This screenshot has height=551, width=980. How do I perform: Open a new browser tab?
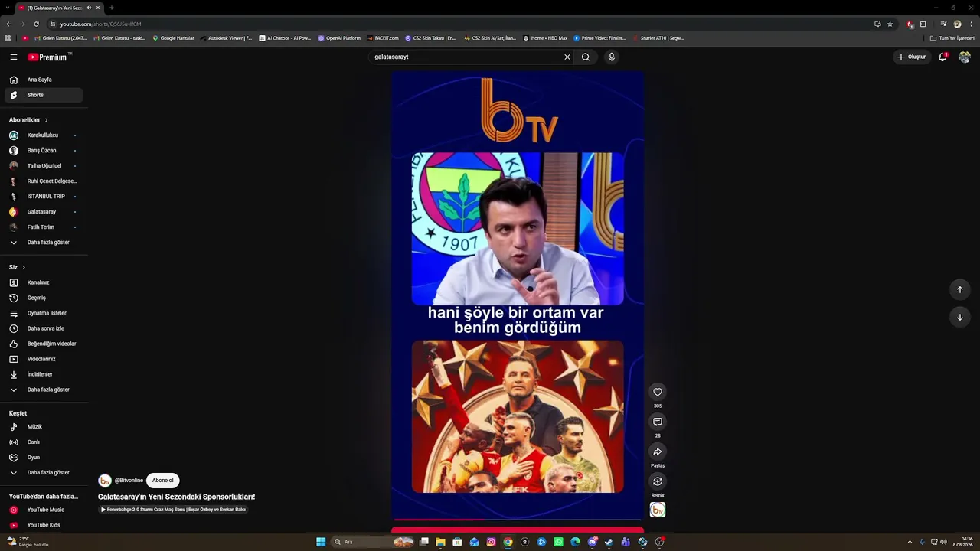(112, 8)
